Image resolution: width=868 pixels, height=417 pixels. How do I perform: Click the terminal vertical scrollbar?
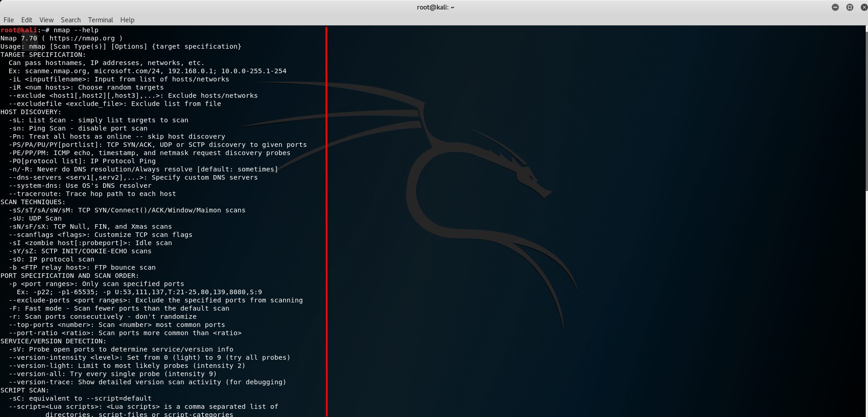click(x=866, y=111)
